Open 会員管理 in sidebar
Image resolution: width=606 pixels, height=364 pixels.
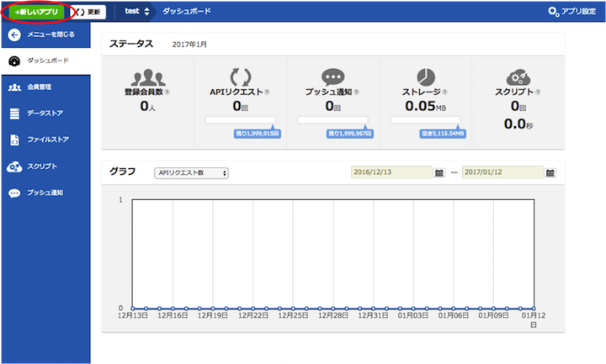point(45,87)
